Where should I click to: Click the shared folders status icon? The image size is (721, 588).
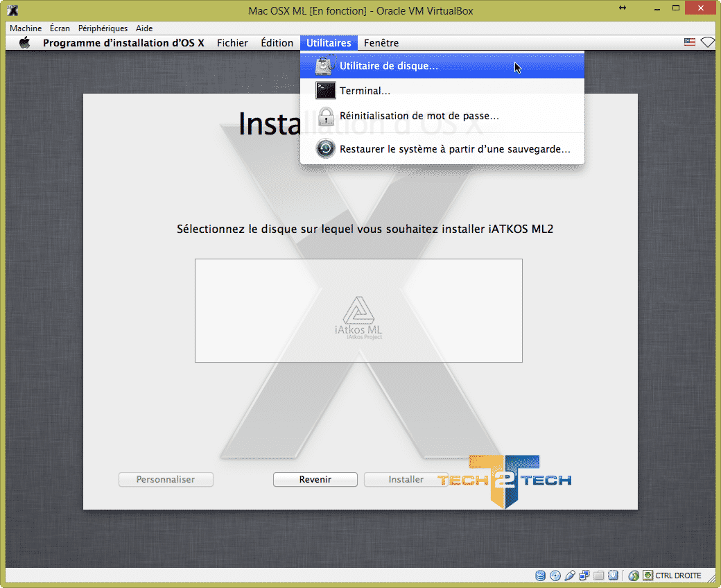coord(599,576)
